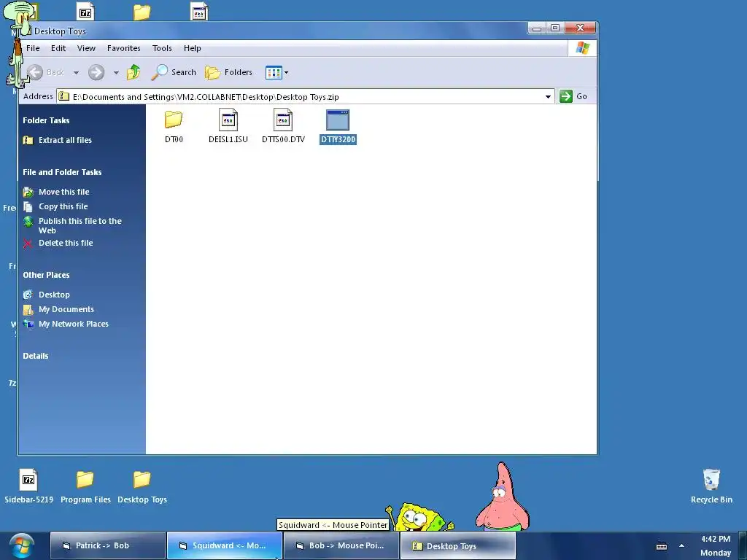This screenshot has height=560, width=747.
Task: Click the My Documents folder icon in sidebar
Action: click(x=28, y=309)
